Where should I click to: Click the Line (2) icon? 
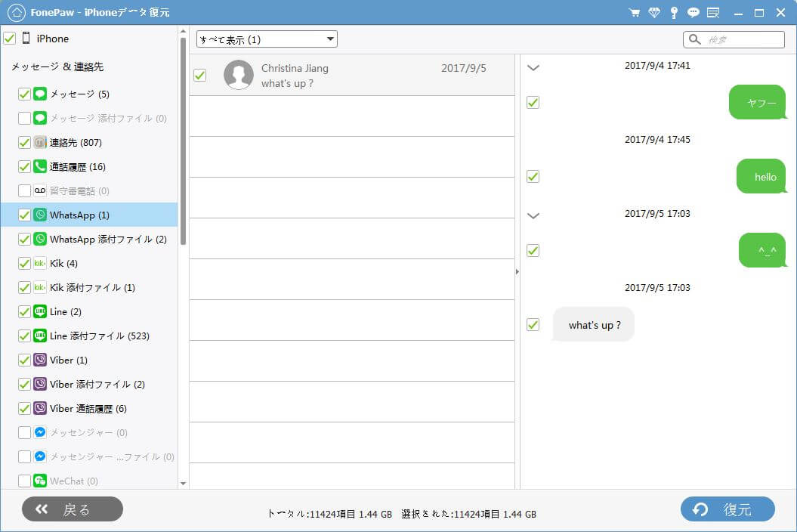pyautogui.click(x=40, y=311)
